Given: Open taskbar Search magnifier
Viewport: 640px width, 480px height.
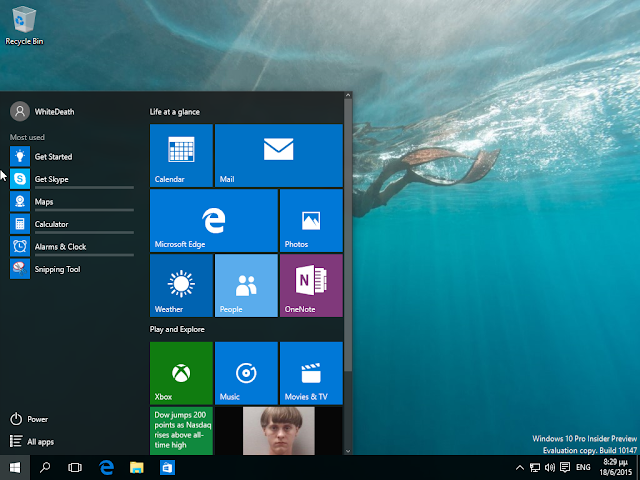Looking at the screenshot, I should 45,467.
